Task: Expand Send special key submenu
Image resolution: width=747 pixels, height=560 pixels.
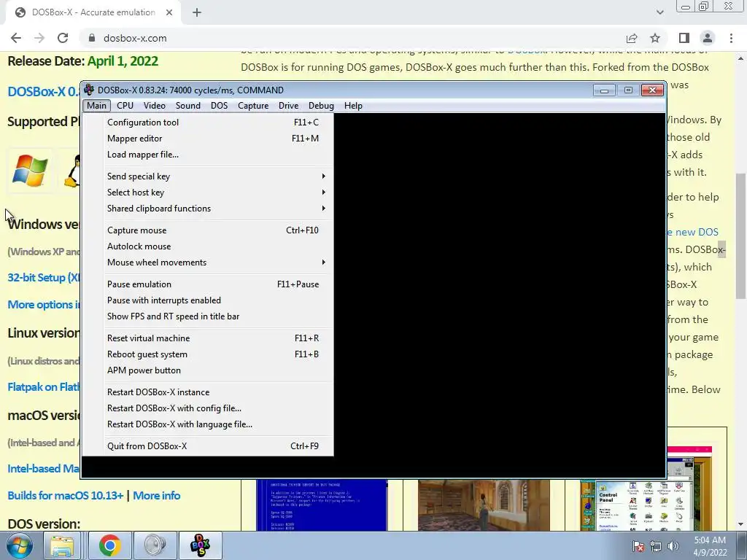Action: [x=208, y=176]
